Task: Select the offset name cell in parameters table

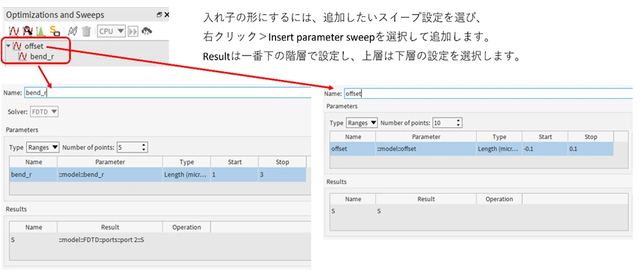Action: (353, 148)
